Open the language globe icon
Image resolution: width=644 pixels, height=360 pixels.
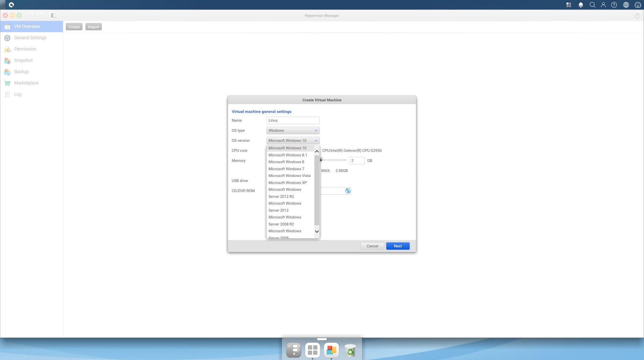click(x=626, y=5)
